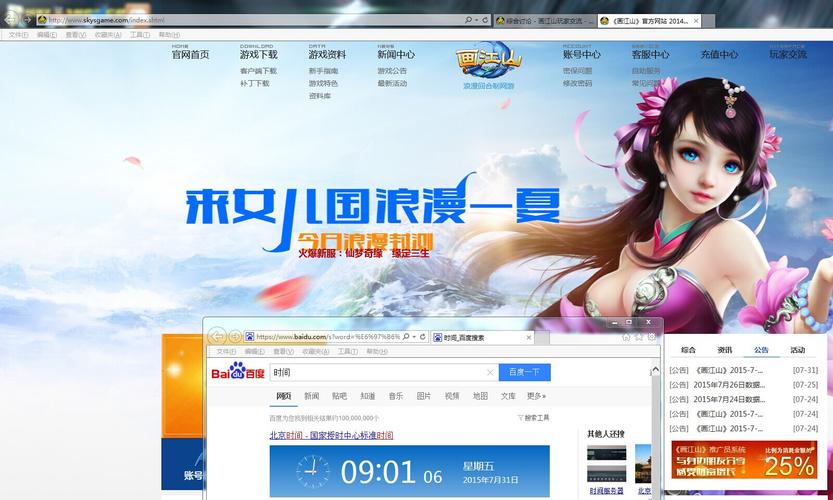Click 新闻中心 navigation heading
833x500 pixels.
click(x=396, y=54)
